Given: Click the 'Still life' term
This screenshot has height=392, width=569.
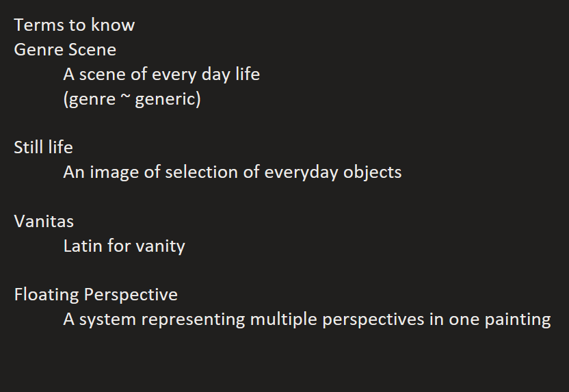Looking at the screenshot, I should coord(43,147).
